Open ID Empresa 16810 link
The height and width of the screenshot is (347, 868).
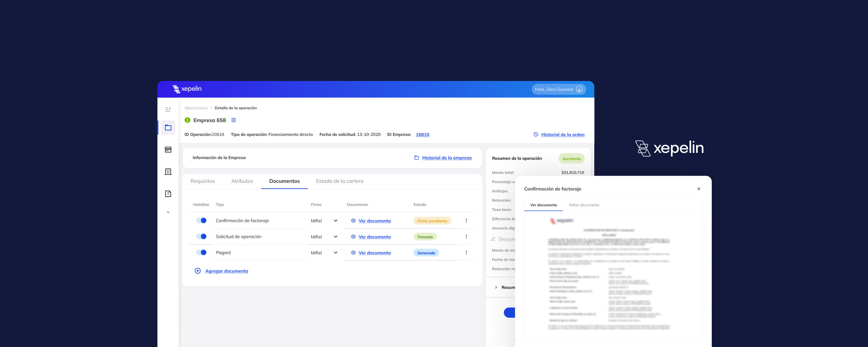point(423,135)
